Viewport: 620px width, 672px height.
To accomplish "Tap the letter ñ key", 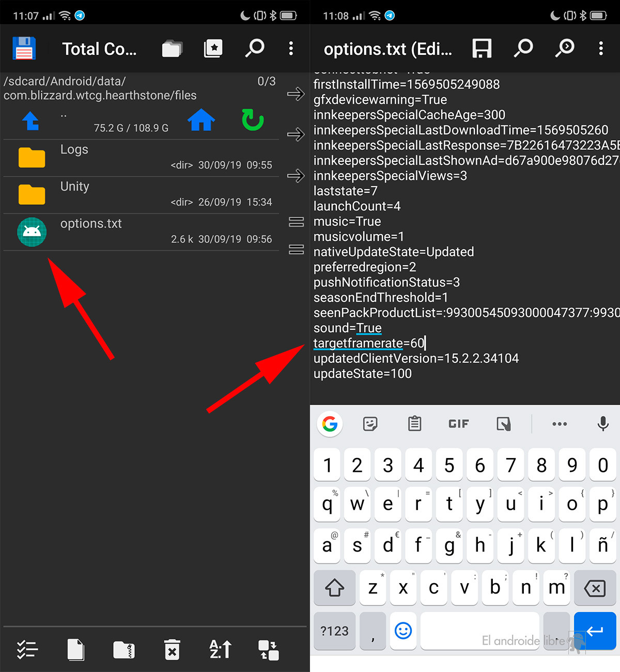I will pyautogui.click(x=602, y=545).
